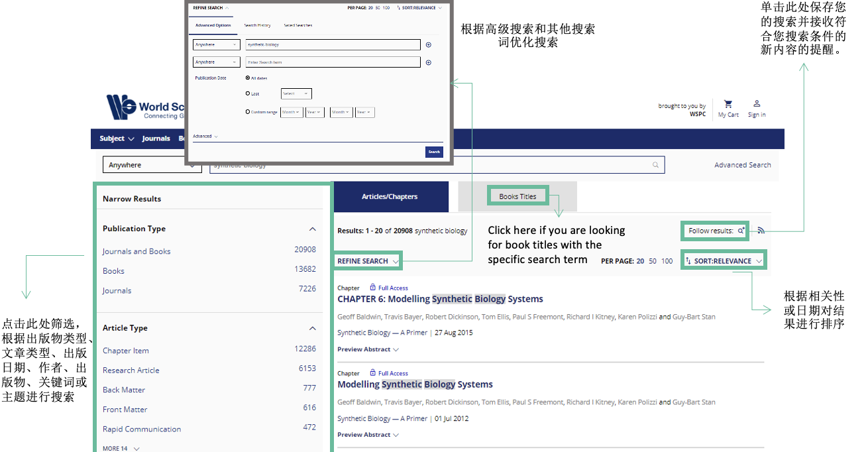868x452 pixels.
Task: Open the SORT:RELEVANCE dropdown in results
Action: pyautogui.click(x=723, y=261)
